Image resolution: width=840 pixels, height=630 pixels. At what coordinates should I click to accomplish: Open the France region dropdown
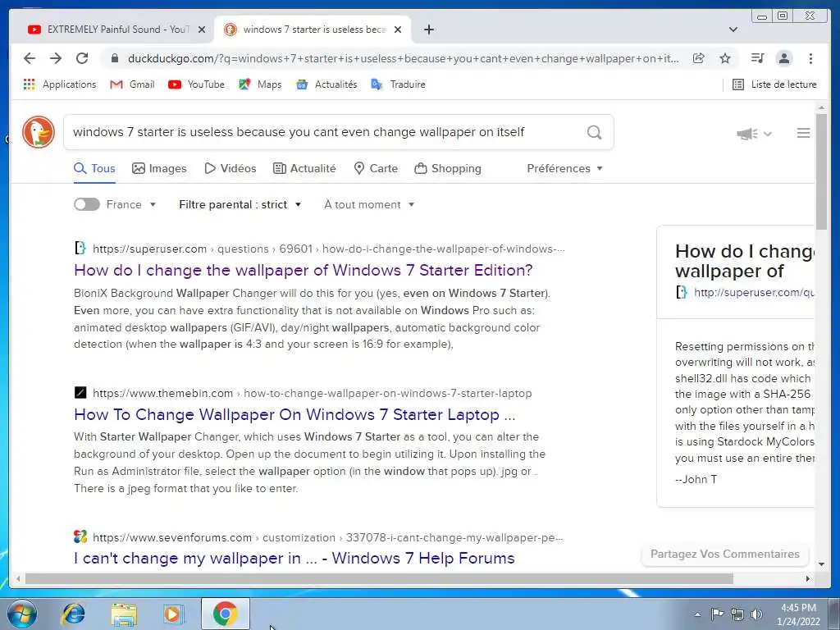[x=130, y=204]
